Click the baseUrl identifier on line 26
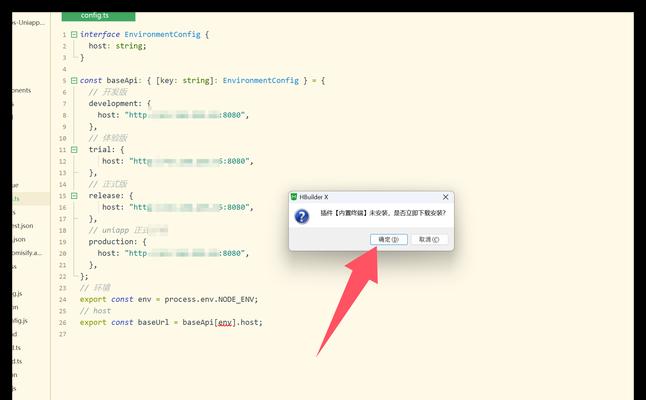646x400 pixels. [x=153, y=323]
